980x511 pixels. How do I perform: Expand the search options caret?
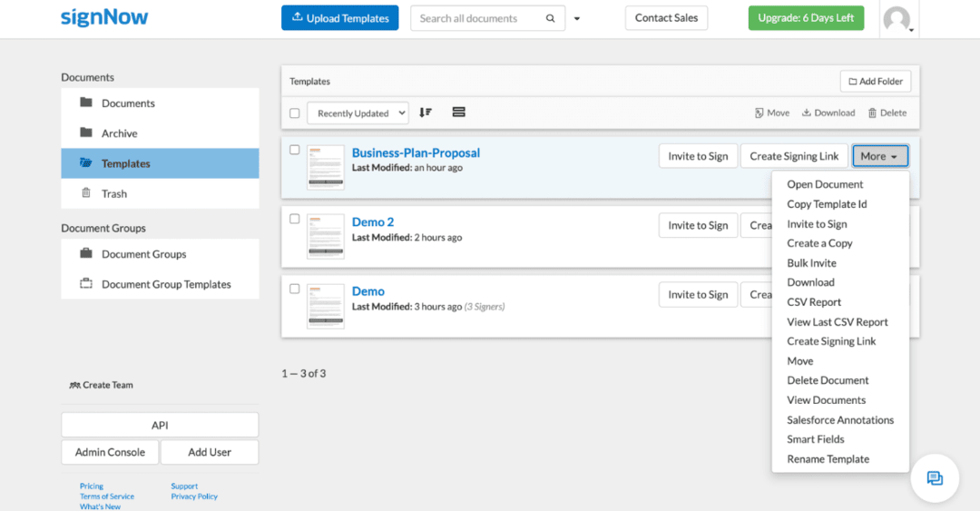coord(577,19)
